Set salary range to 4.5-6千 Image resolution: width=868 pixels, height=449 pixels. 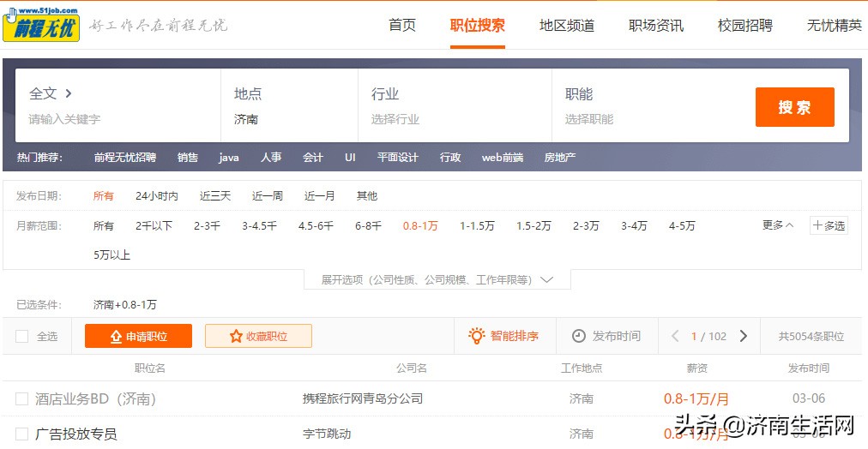coord(316,225)
